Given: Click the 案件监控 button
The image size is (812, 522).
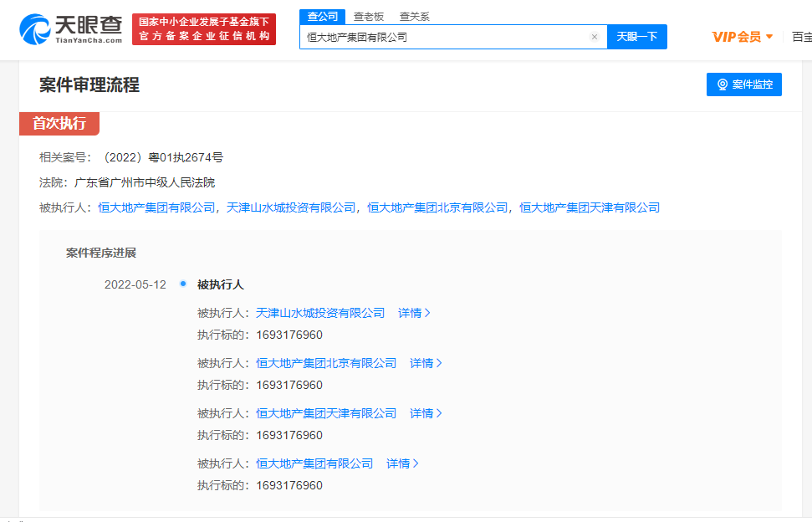Looking at the screenshot, I should 744,84.
